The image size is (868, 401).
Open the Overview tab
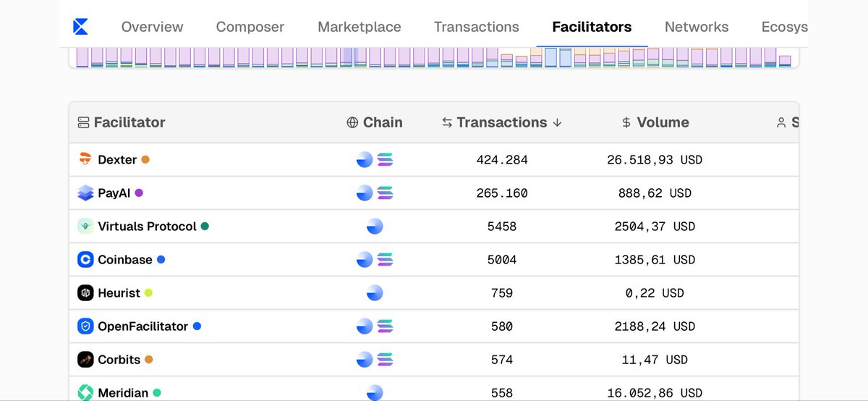point(152,27)
